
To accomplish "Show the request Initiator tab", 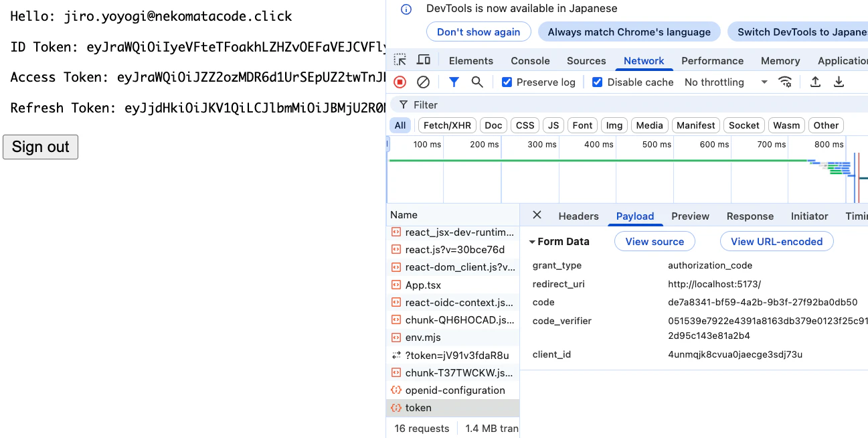I will coord(809,216).
